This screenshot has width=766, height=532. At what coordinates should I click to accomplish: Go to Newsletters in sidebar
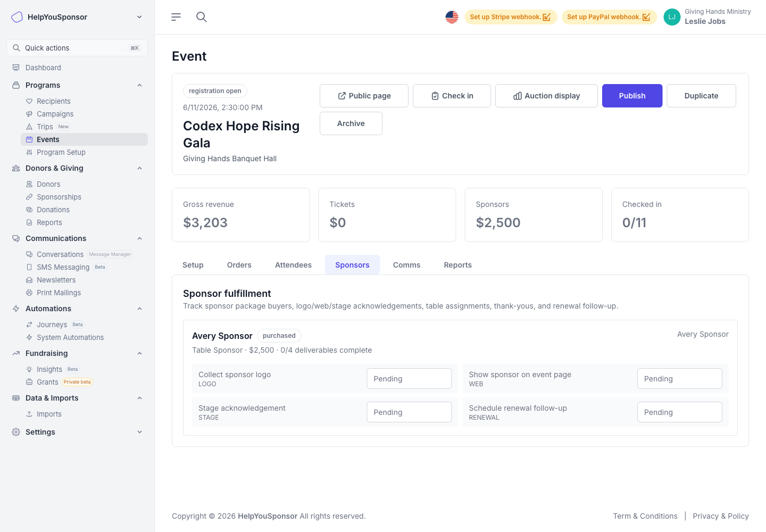(56, 280)
